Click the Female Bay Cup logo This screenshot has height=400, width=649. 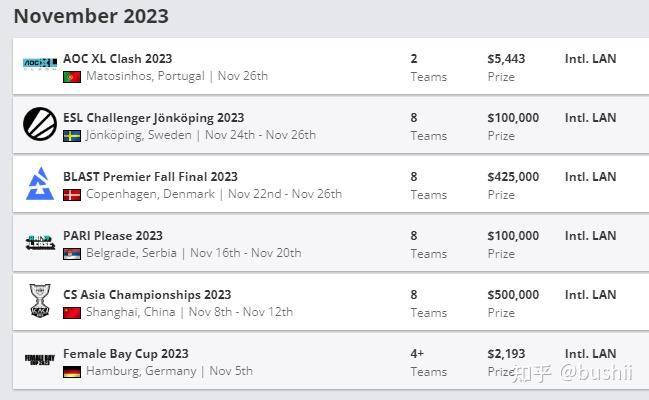(40, 359)
